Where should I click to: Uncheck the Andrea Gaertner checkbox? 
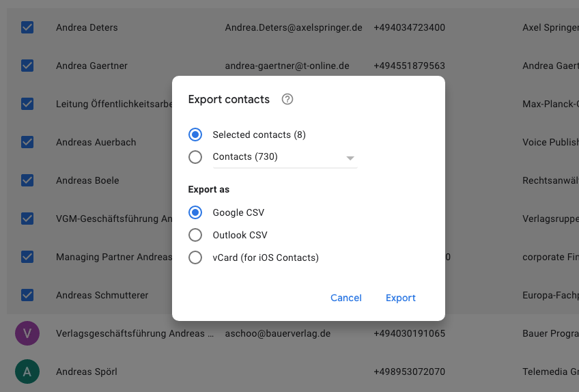27,66
